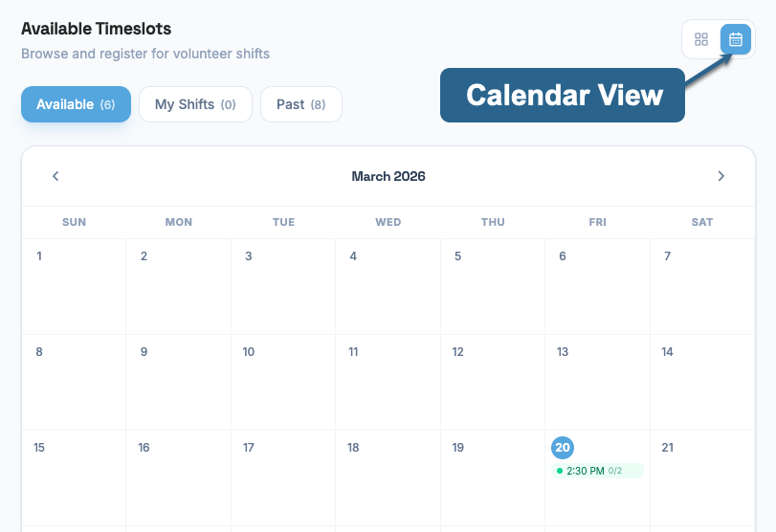Show the Past shifts tab

300,104
